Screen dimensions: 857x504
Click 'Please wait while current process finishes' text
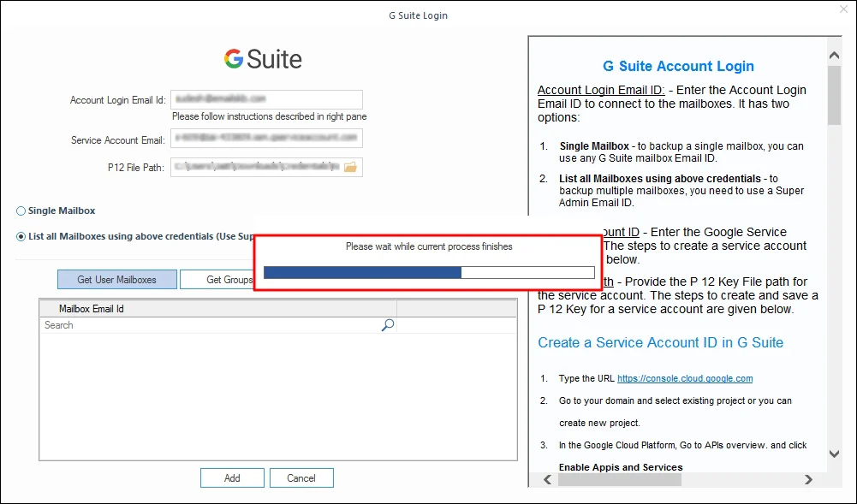[429, 246]
